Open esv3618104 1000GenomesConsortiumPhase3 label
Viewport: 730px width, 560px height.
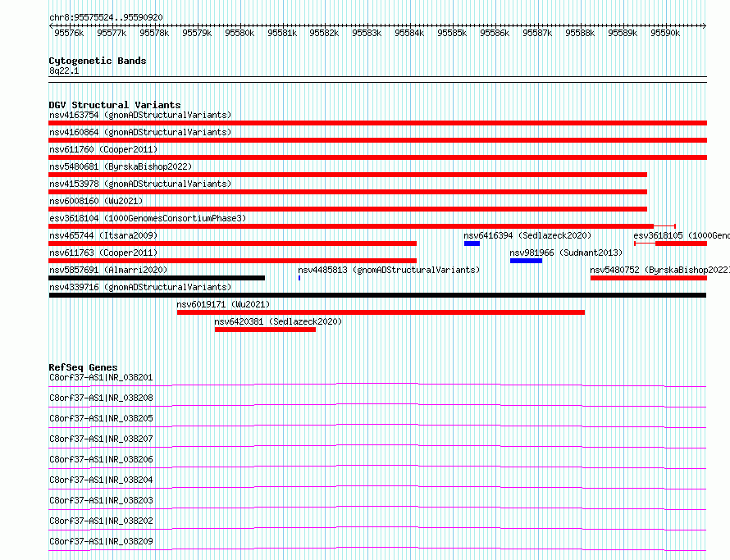click(x=148, y=218)
